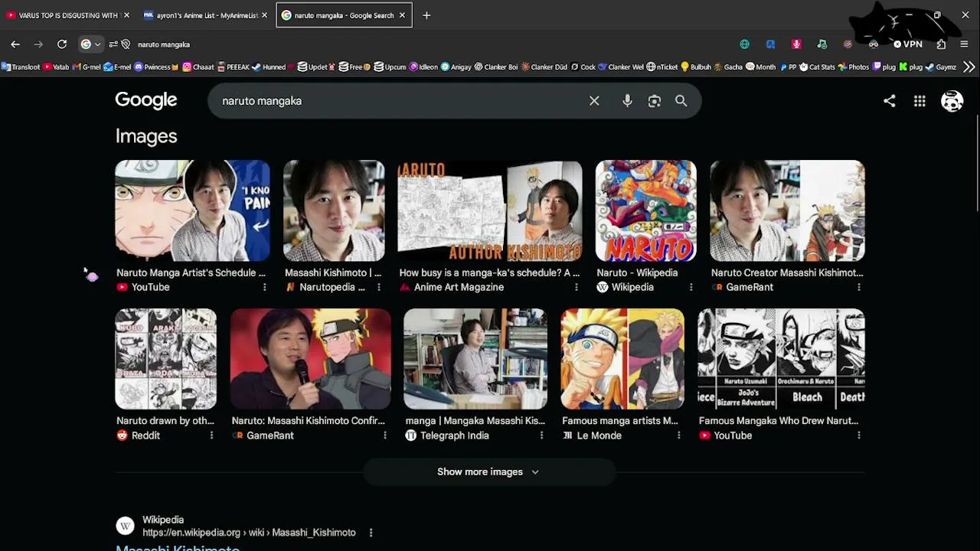Click the pink microphone extension icon
The image size is (980, 551).
point(796,44)
